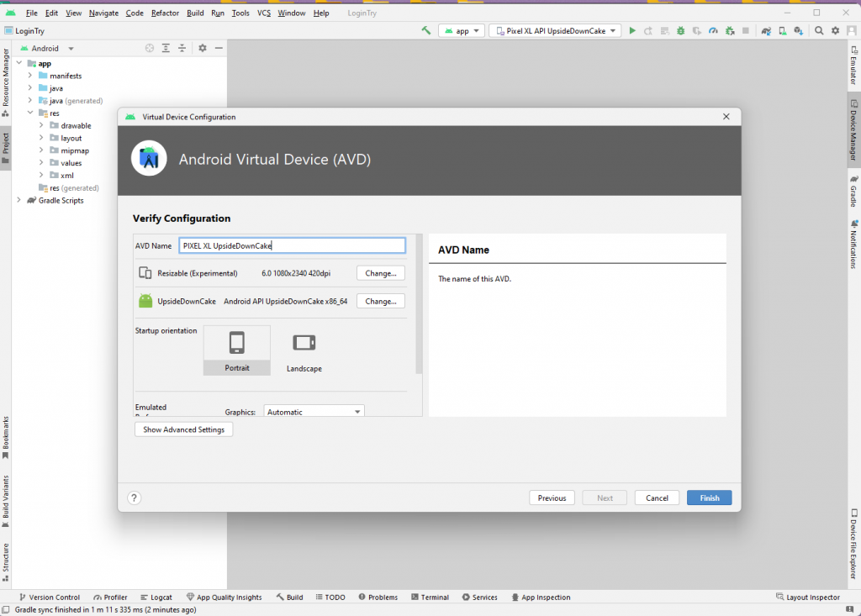Screen dimensions: 861x616
Task: Open the Build menu
Action: click(x=195, y=13)
